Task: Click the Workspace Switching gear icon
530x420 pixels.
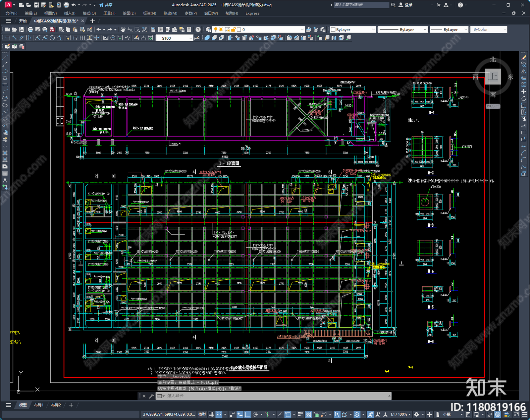Action: tap(417, 414)
